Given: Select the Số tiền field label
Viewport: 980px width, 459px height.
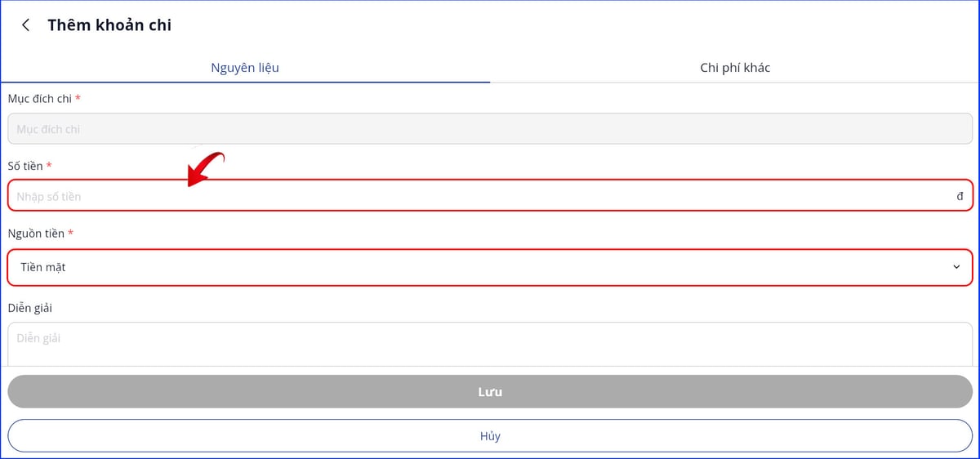Looking at the screenshot, I should (x=25, y=167).
